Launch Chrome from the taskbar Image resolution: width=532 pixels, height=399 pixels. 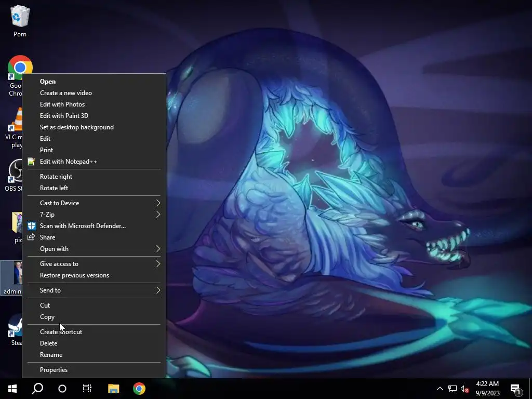tap(139, 389)
